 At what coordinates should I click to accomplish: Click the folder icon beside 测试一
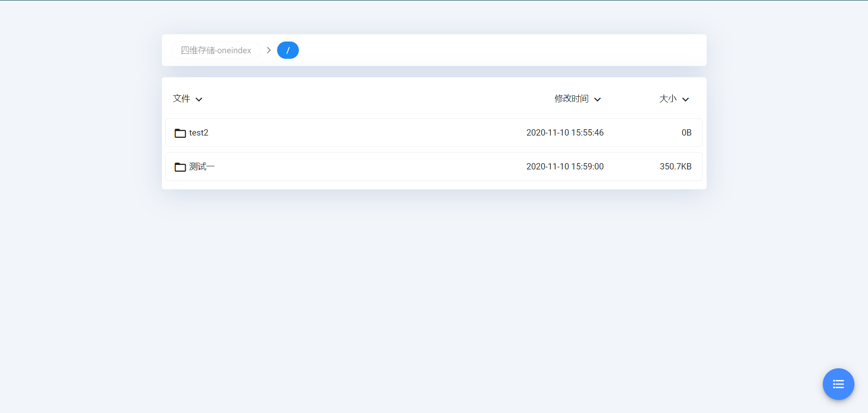(180, 167)
